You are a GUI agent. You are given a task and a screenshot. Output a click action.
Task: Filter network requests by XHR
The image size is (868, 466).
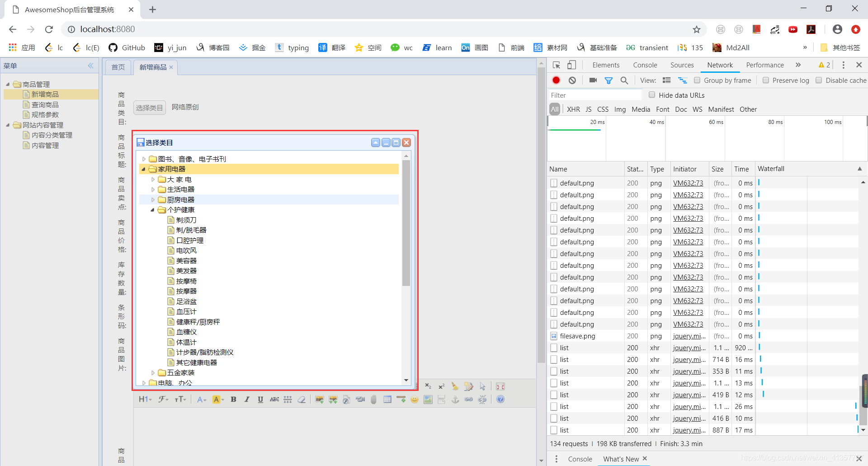[x=573, y=109]
